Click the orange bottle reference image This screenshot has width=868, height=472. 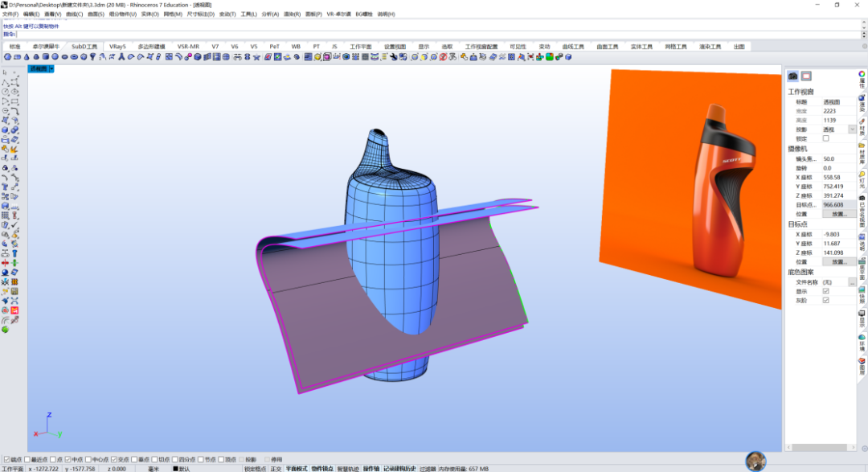click(692, 188)
